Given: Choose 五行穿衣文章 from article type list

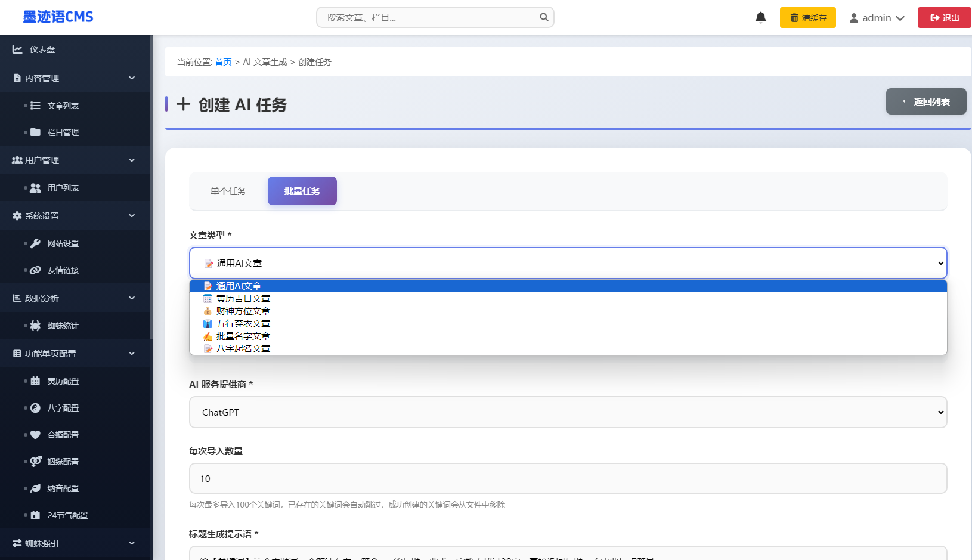Looking at the screenshot, I should [x=243, y=324].
